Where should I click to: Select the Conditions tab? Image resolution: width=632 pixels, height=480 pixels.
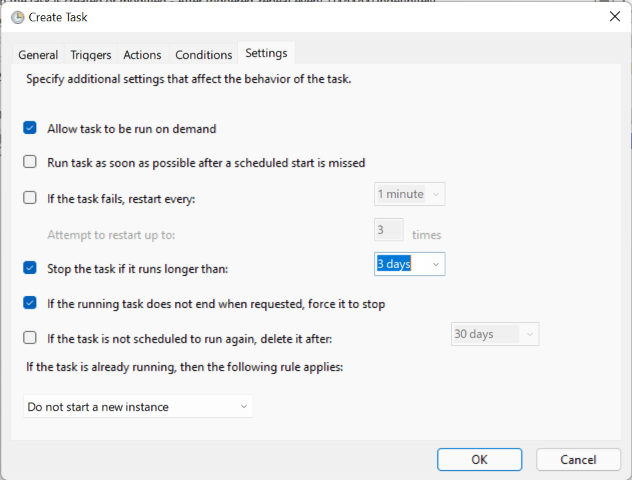point(204,55)
